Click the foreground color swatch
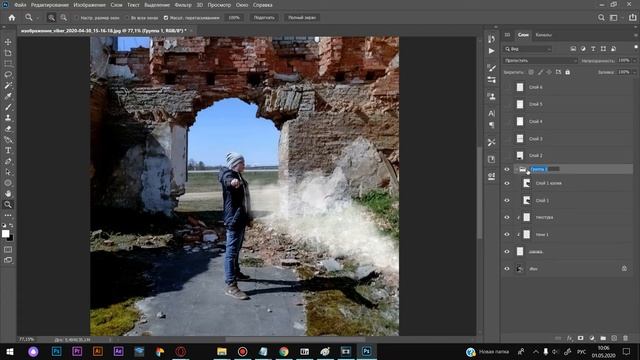 5,234
